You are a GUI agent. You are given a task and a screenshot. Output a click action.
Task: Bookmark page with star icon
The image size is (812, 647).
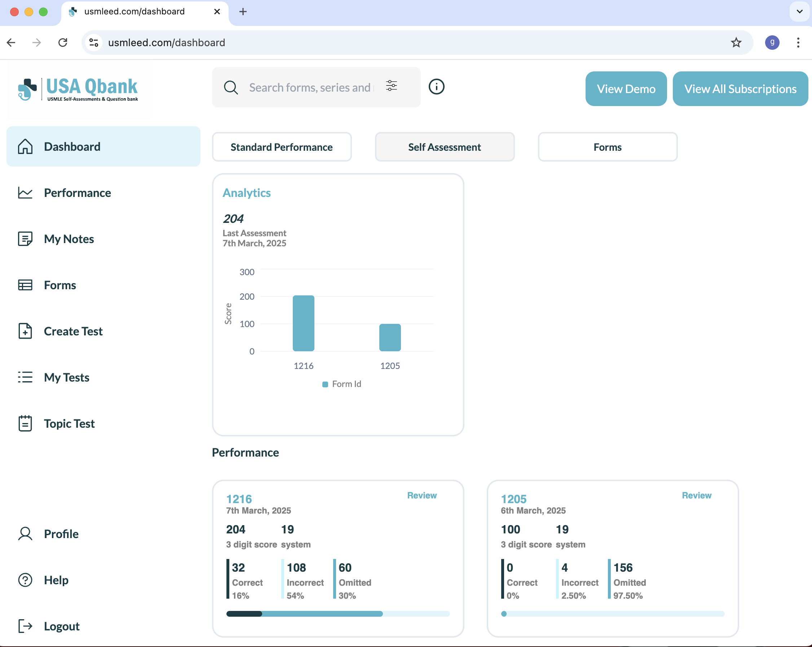coord(736,43)
